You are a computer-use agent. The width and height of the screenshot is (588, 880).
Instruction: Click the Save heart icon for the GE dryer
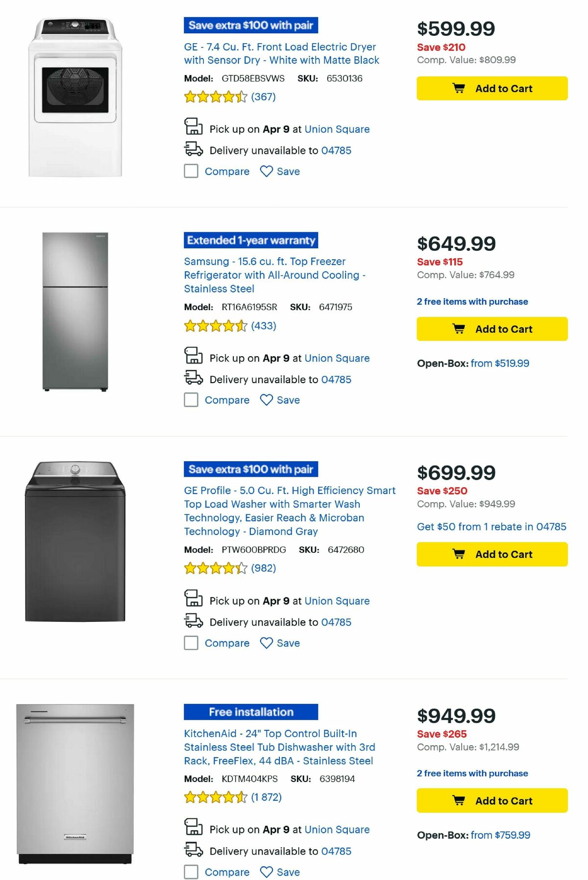coord(266,171)
